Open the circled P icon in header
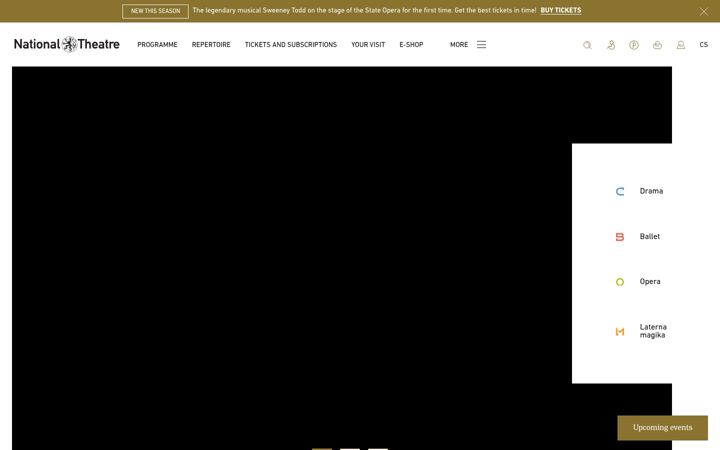This screenshot has height=450, width=720. pyautogui.click(x=634, y=45)
